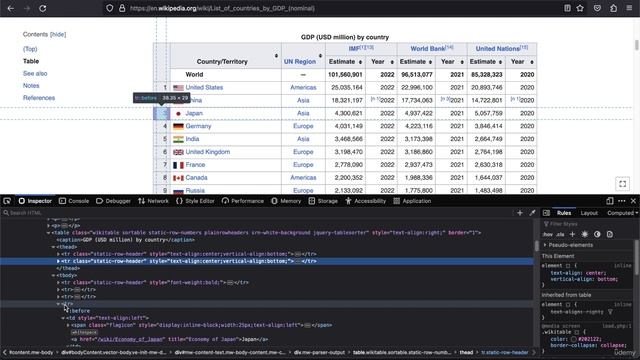Toggle light color scheme simulation

pos(584,234)
